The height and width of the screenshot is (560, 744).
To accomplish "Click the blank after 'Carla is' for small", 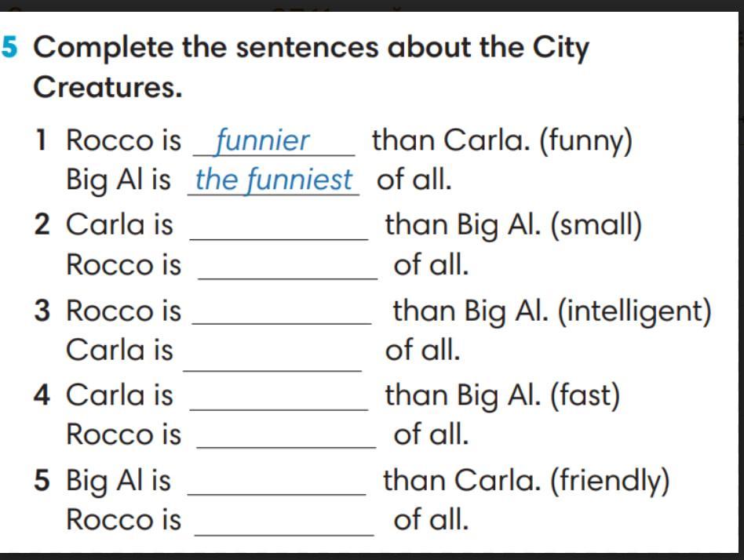I will click(x=279, y=228).
